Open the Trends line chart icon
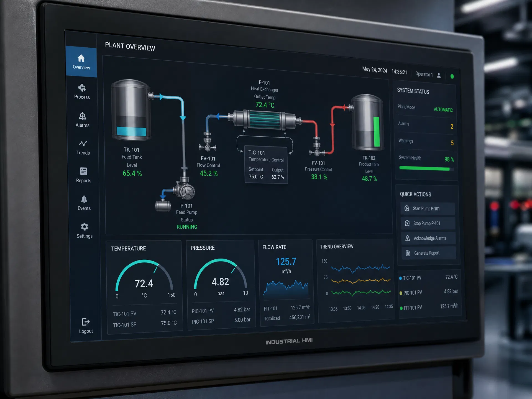The height and width of the screenshot is (399, 532). pyautogui.click(x=83, y=143)
